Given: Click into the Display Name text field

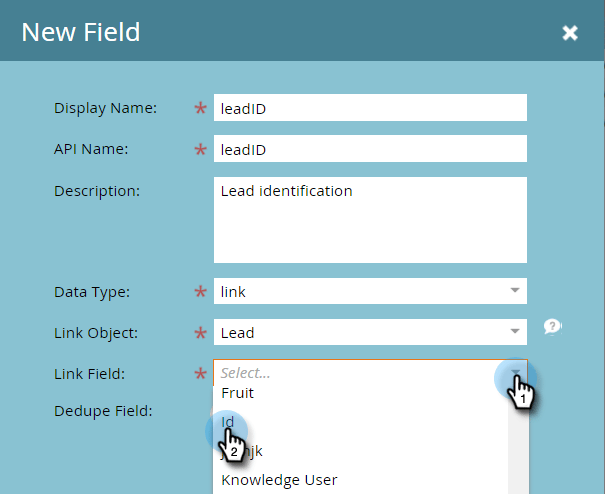Looking at the screenshot, I should [x=370, y=108].
